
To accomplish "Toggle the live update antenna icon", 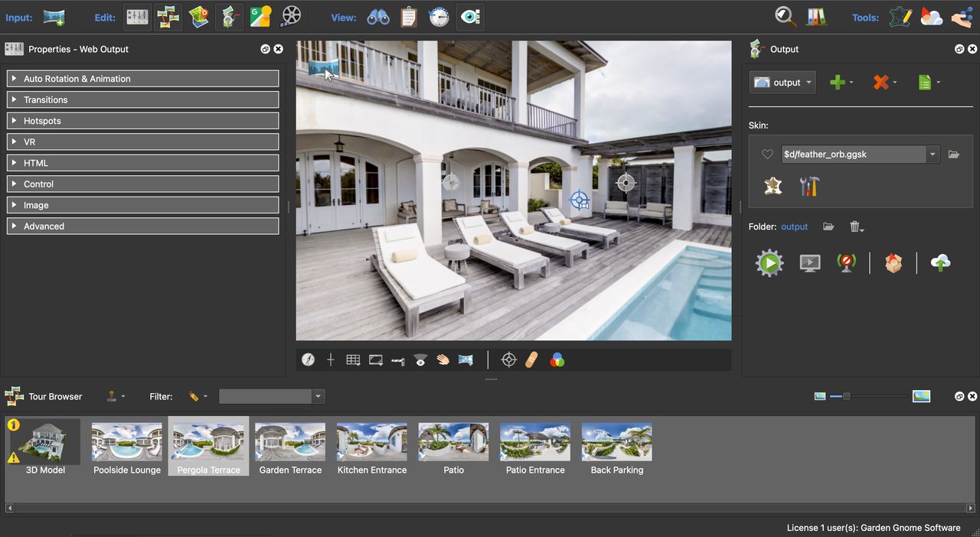I will pos(846,263).
